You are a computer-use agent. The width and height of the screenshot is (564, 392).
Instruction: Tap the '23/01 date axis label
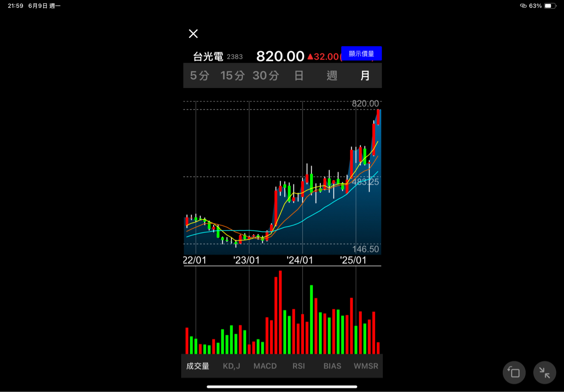(246, 260)
